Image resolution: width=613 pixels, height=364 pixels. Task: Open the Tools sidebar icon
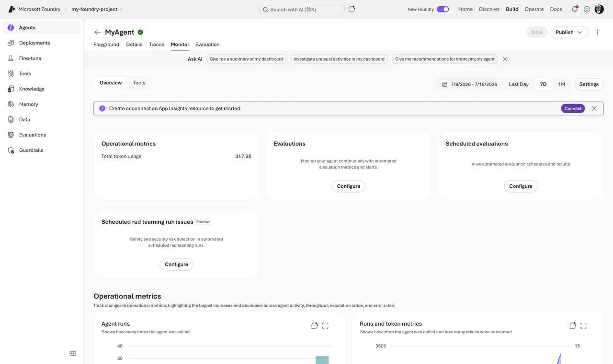[11, 74]
